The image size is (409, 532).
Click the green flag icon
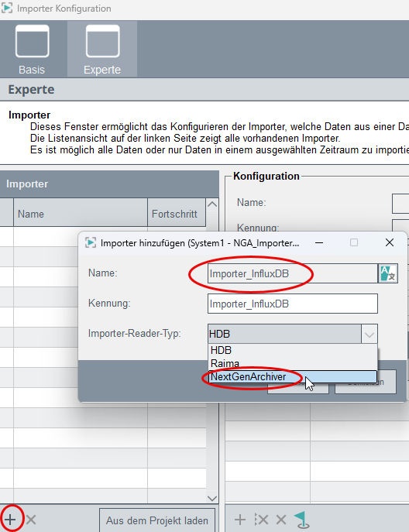click(301, 520)
